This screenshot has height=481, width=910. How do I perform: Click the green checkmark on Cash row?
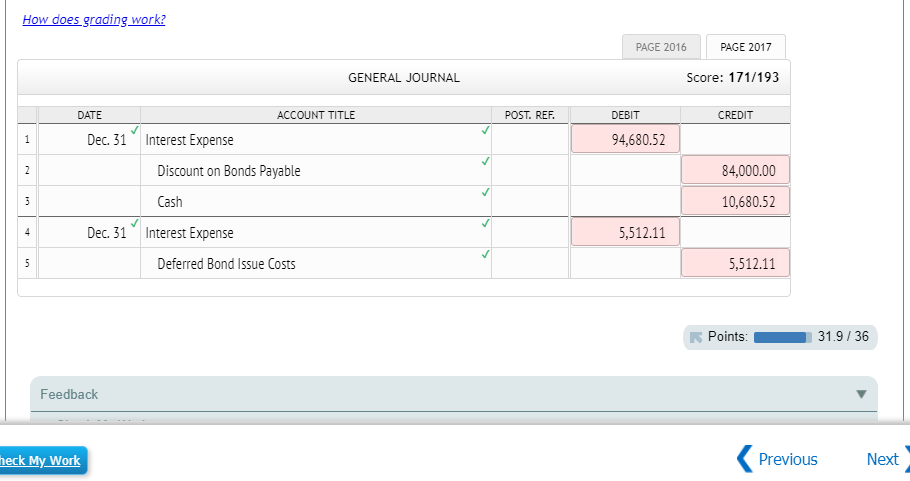click(485, 192)
